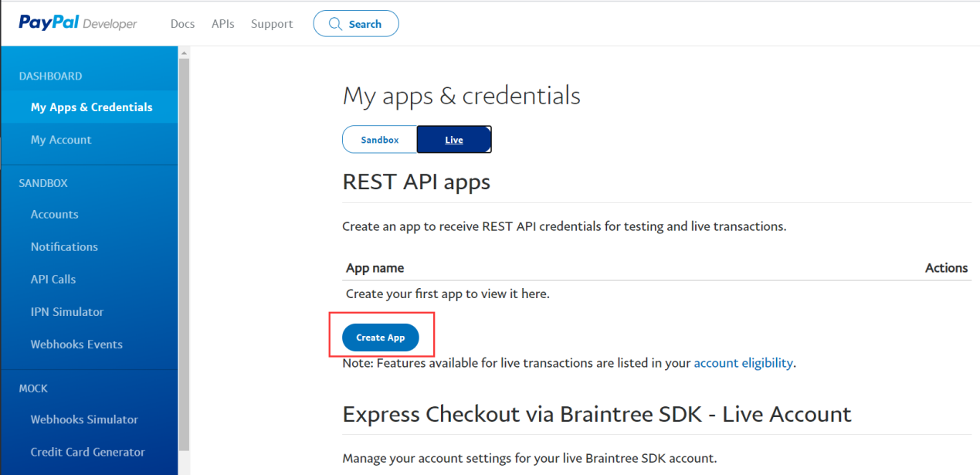Click the Create App button
980x475 pixels.
point(381,338)
